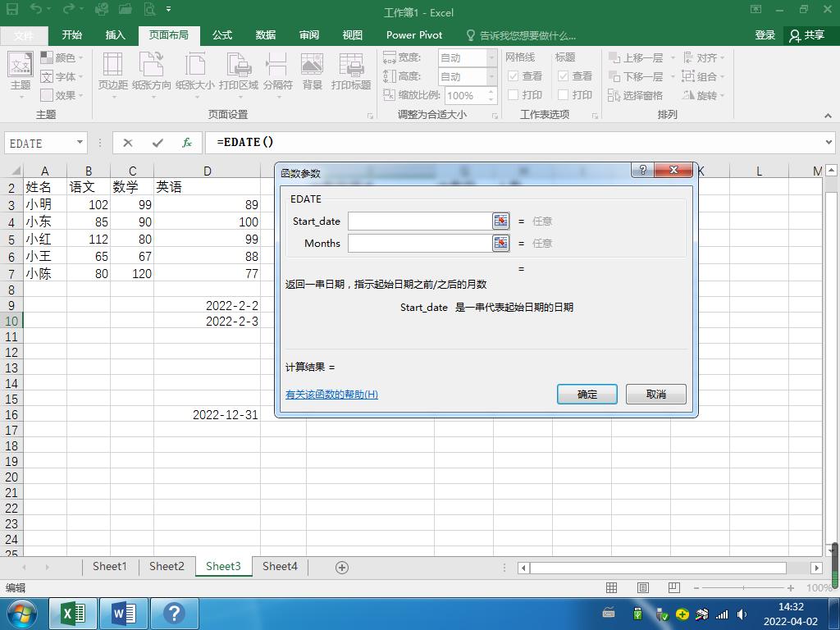
Task: Click the Start_date range selector icon
Action: [x=500, y=221]
